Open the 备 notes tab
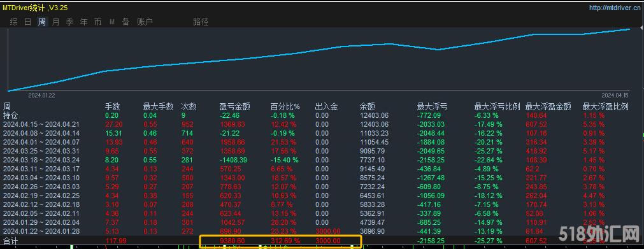The width and height of the screenshot is (644, 249). click(x=125, y=22)
